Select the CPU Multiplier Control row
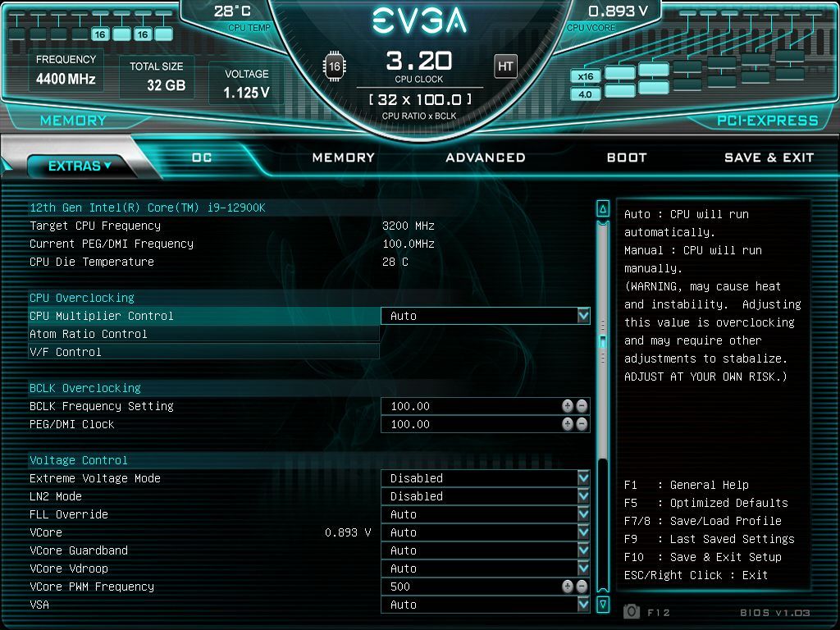The height and width of the screenshot is (630, 840). (x=203, y=316)
